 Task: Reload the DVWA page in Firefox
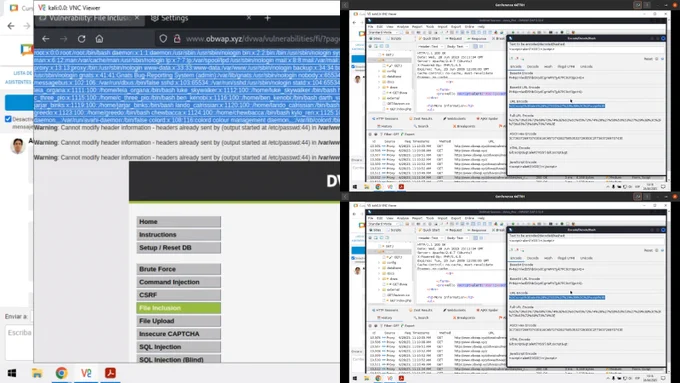click(x=82, y=39)
